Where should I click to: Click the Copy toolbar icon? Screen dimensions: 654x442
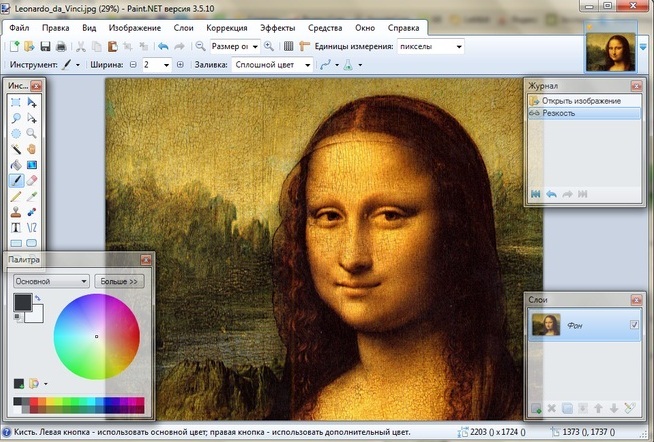(x=97, y=46)
